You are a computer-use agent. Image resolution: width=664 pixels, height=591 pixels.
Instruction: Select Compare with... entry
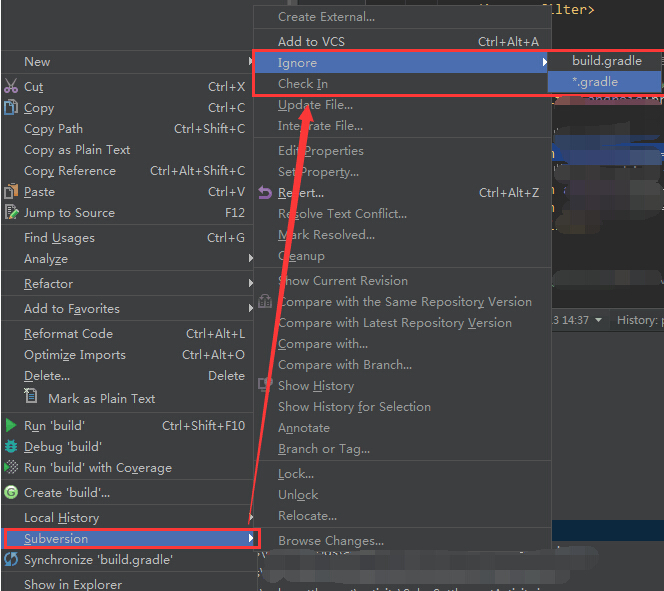pos(402,343)
